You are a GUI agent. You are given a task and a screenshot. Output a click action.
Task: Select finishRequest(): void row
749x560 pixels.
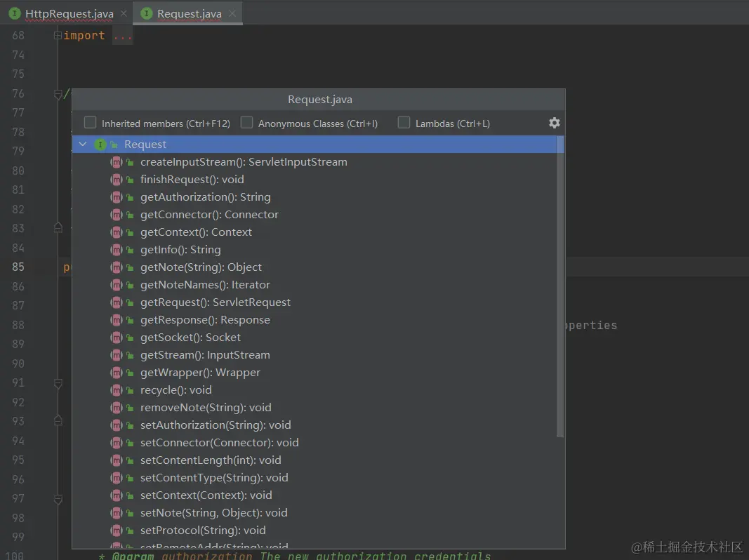click(314, 180)
